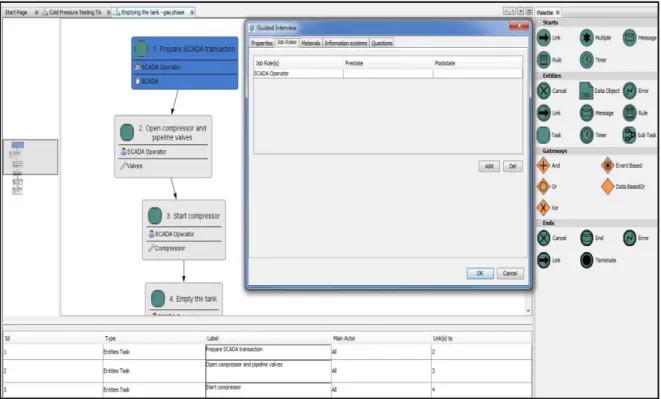This screenshot has height=399, width=661.
Task: Select the Terminate end icon
Action: (x=586, y=260)
